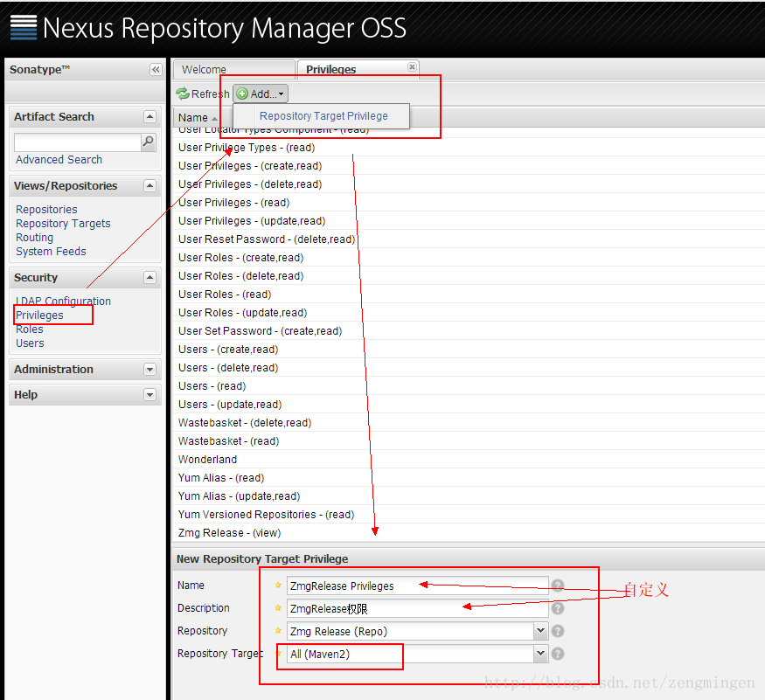
Task: Open System Feeds link
Action: [x=51, y=252]
